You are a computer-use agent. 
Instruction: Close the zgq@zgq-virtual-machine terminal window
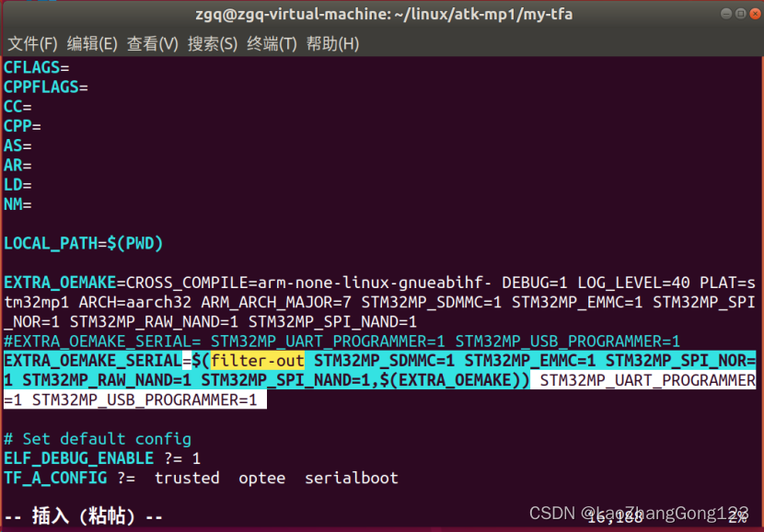pos(754,14)
